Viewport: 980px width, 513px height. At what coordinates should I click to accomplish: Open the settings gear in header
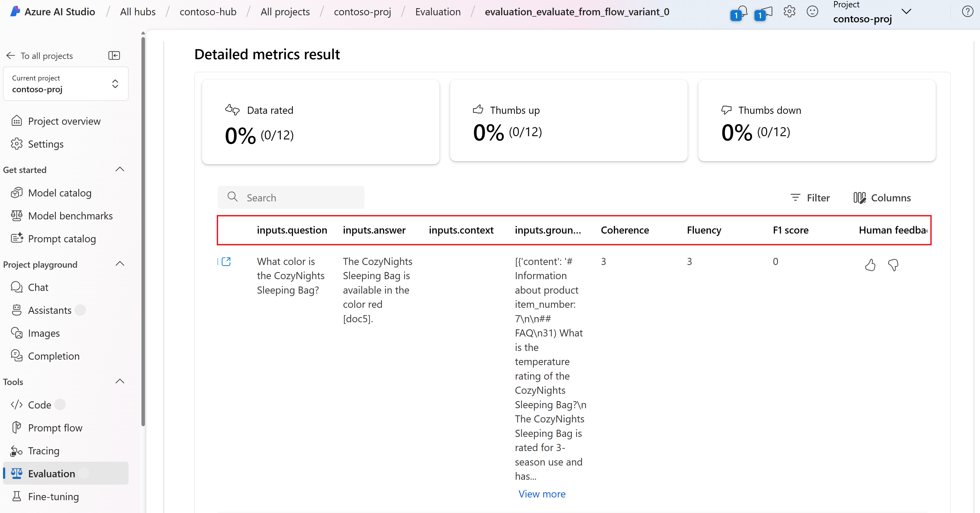tap(789, 11)
